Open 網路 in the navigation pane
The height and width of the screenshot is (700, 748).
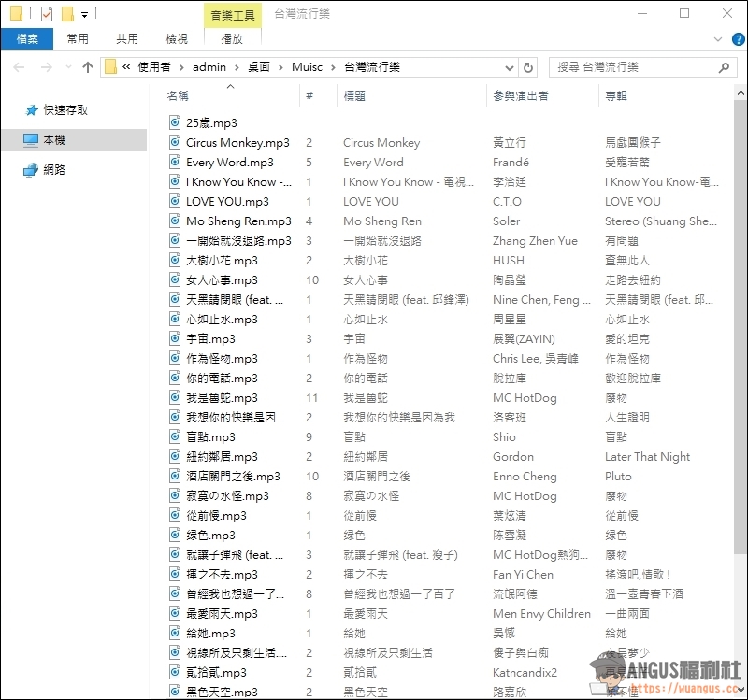53,170
